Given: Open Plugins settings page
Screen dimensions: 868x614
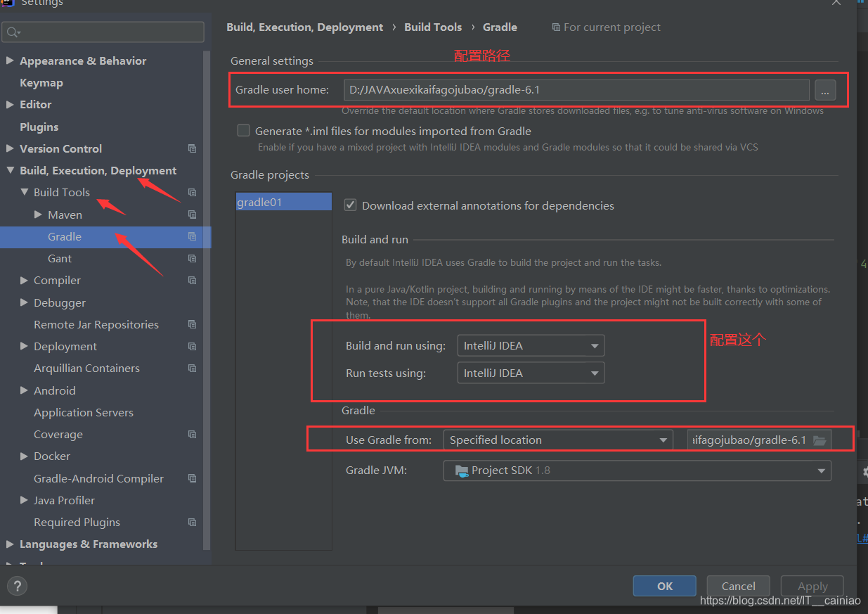Looking at the screenshot, I should click(39, 127).
